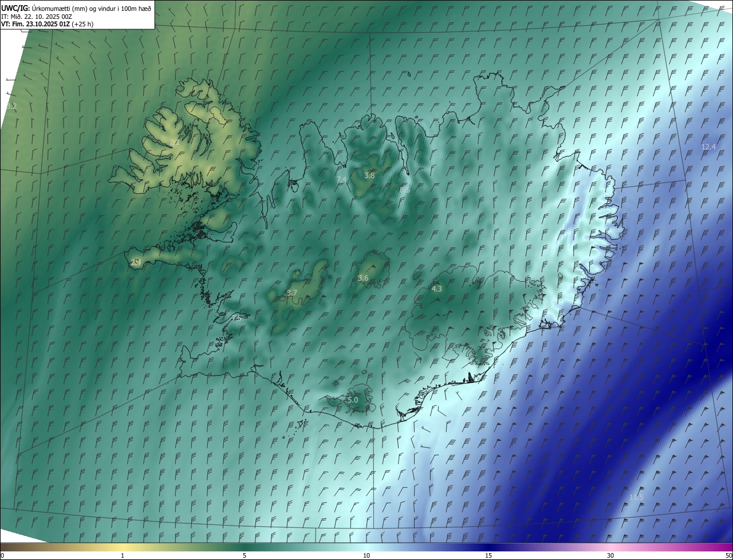
Task: Click the 0 tick on the colour scale
Action: (2, 555)
